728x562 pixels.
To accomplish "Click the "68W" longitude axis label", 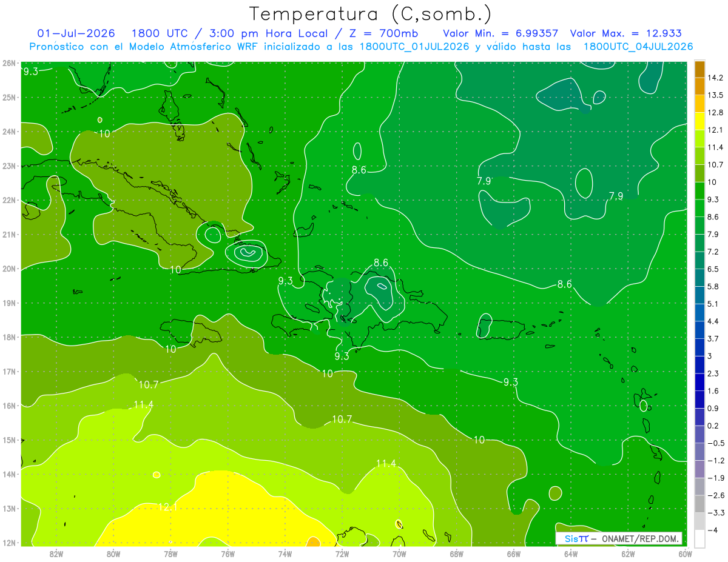I will click(456, 554).
